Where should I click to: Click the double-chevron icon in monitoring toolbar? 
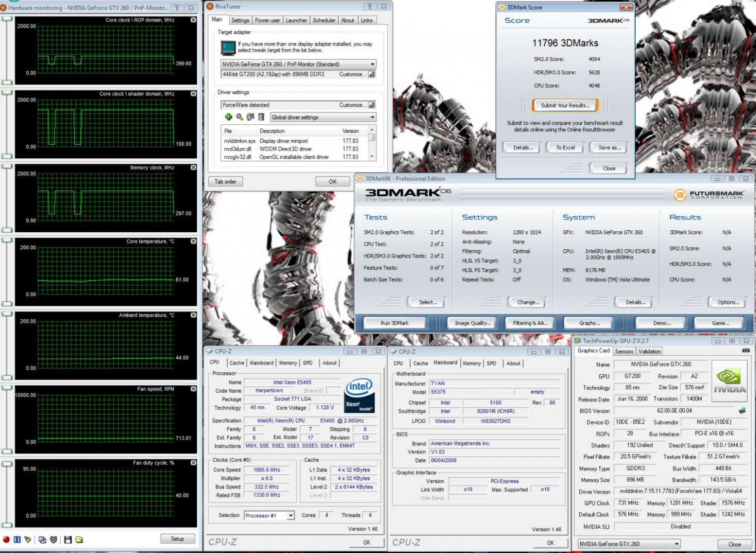point(54,539)
